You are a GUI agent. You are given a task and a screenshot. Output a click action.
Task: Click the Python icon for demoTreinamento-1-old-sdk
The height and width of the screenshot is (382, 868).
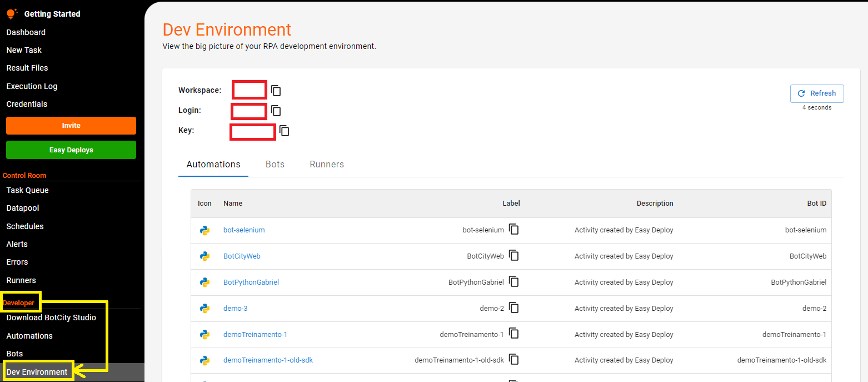point(204,360)
